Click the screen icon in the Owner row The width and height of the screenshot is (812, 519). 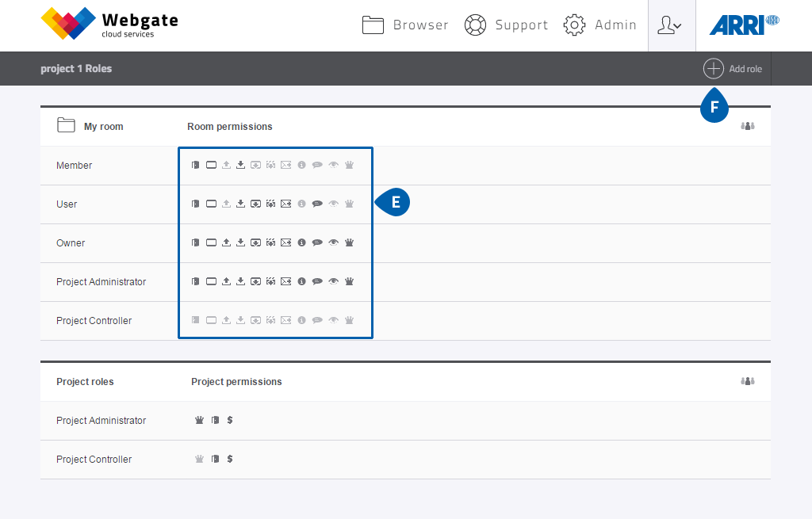(x=211, y=242)
